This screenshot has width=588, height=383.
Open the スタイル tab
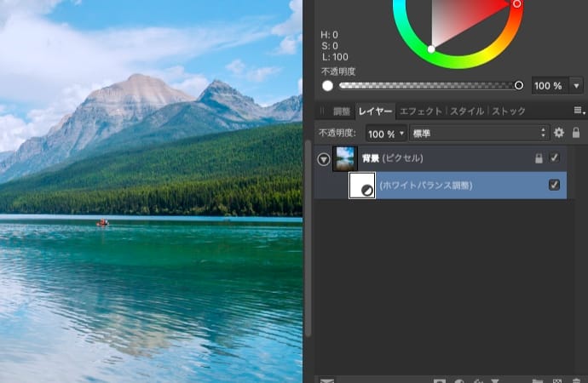(467, 111)
